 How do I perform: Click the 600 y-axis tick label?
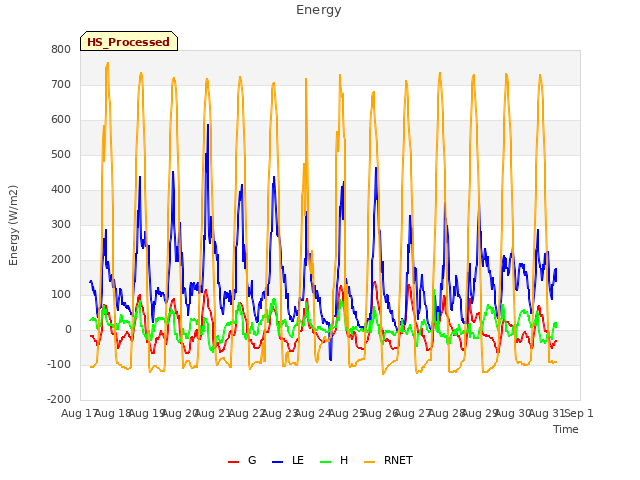click(x=61, y=120)
